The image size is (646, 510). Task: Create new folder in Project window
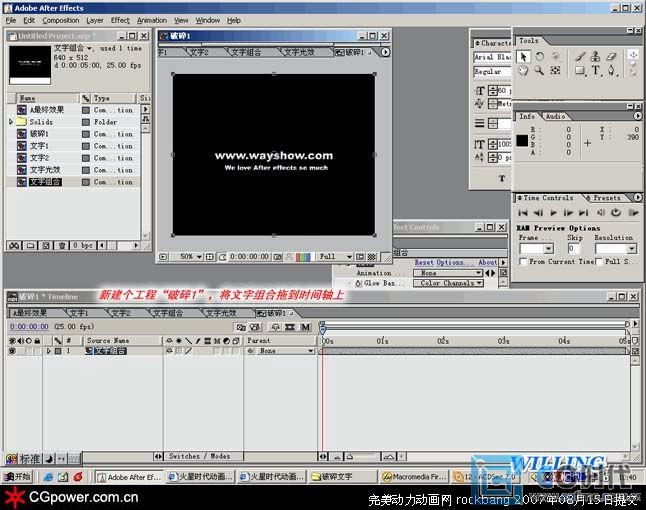(x=30, y=246)
